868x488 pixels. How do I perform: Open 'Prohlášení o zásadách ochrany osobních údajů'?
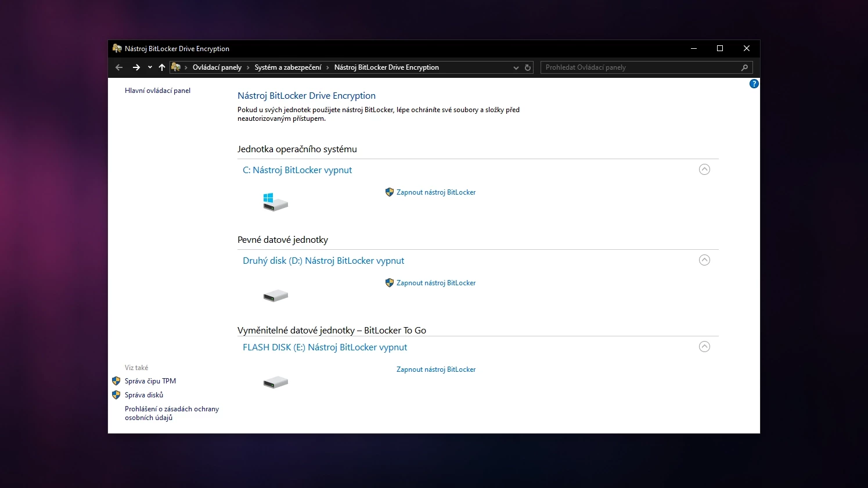point(172,413)
